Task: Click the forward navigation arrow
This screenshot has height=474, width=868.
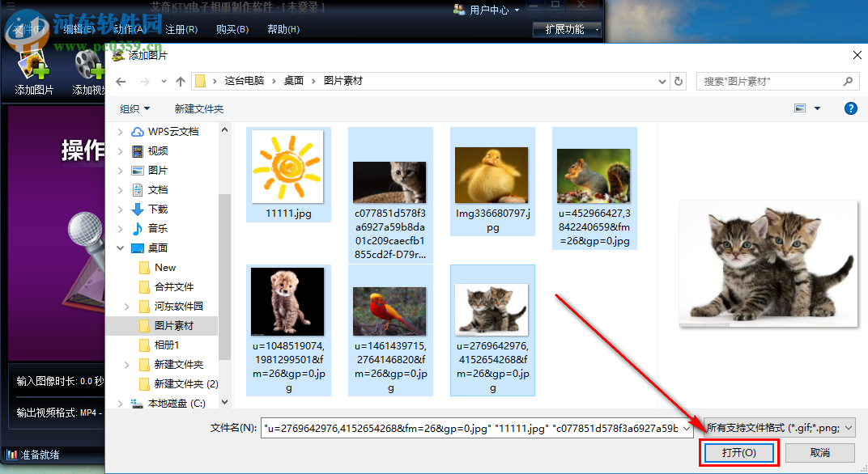Action: (143, 81)
